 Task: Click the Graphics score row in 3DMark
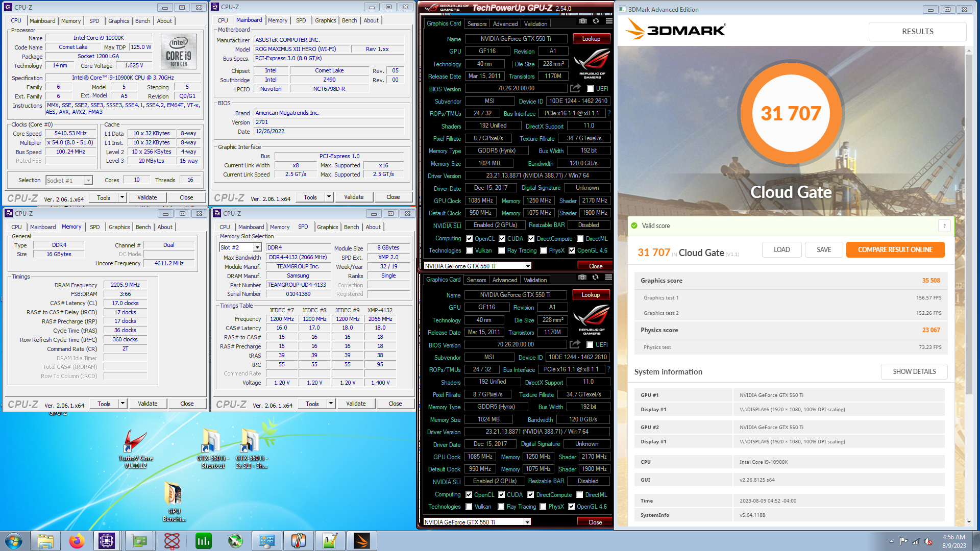790,280
